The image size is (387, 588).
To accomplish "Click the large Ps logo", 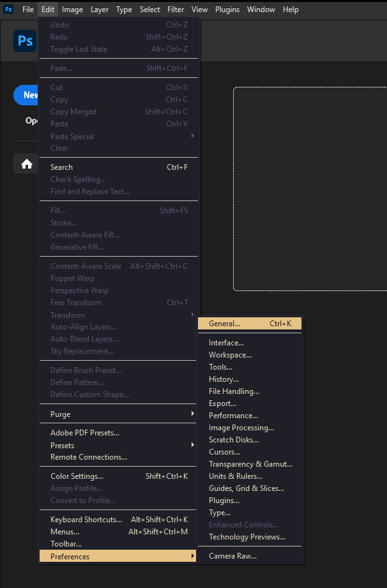I will [x=25, y=40].
